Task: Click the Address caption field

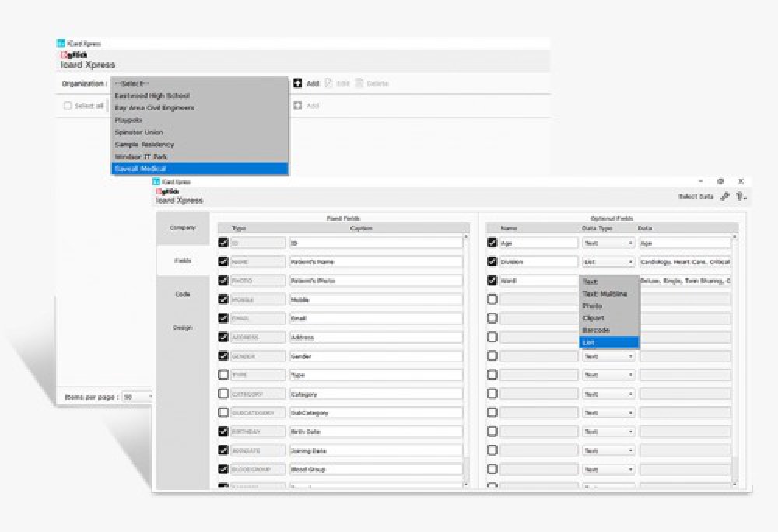Action: [x=376, y=337]
